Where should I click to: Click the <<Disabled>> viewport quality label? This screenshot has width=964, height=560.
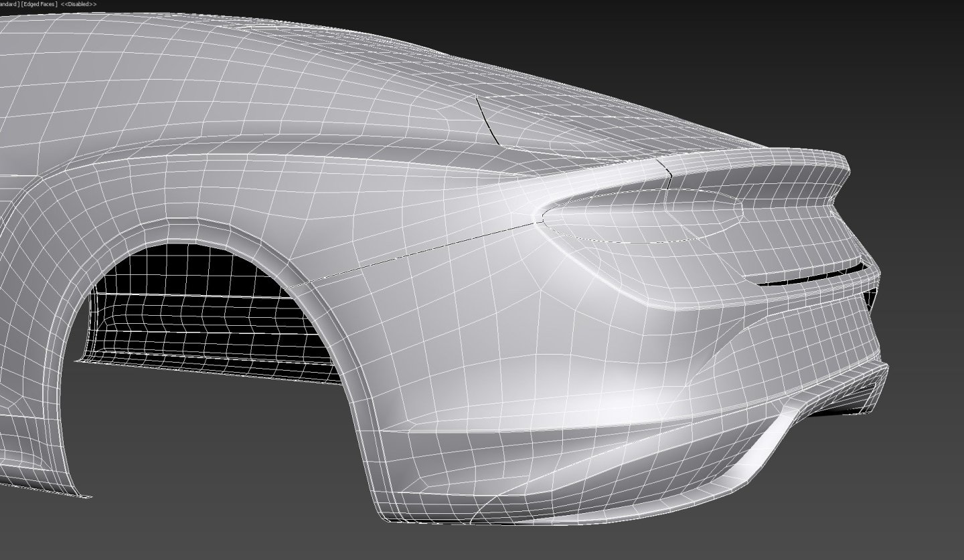(x=78, y=3)
